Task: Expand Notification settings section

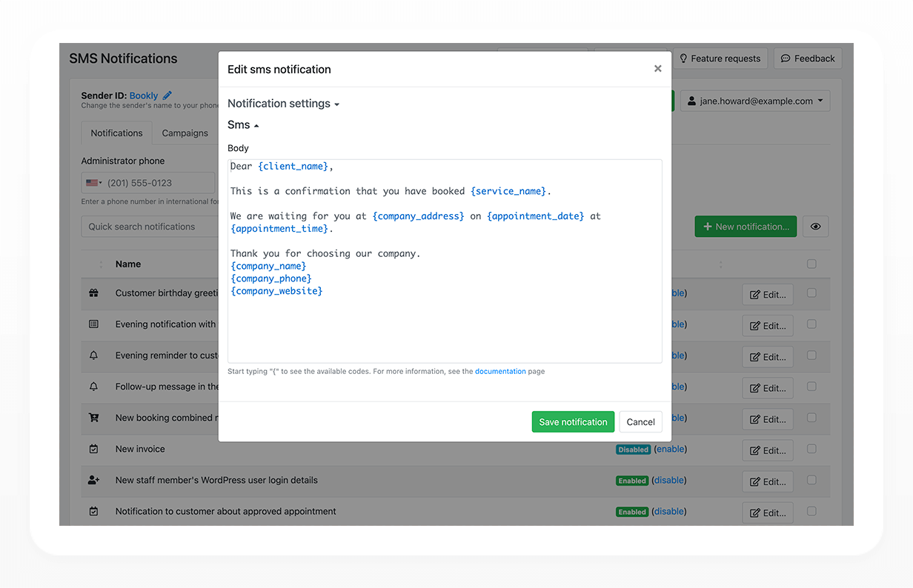Action: point(283,104)
